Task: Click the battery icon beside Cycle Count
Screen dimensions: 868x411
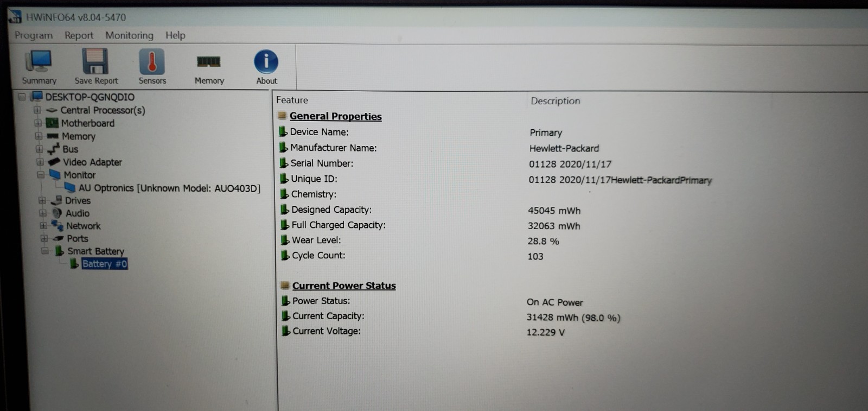Action: tap(285, 255)
